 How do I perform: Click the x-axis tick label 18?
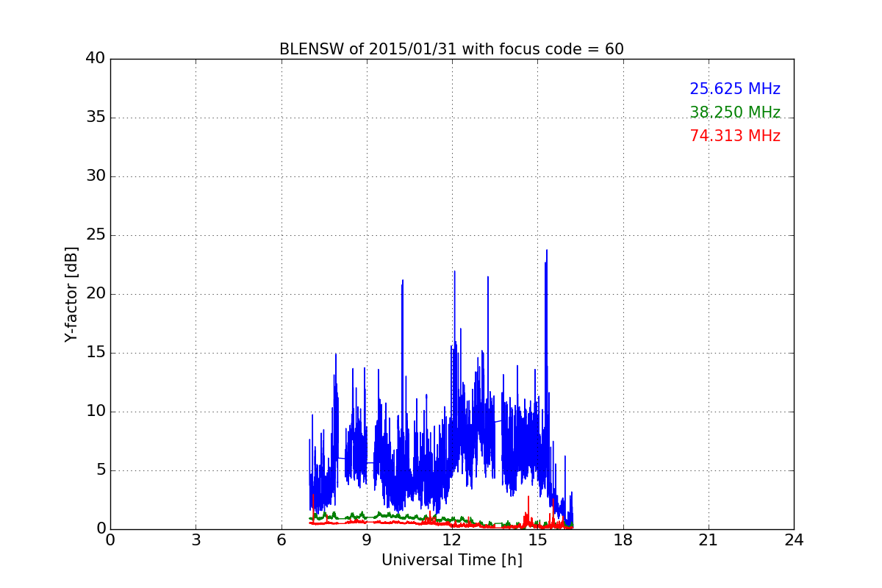tap(623, 540)
